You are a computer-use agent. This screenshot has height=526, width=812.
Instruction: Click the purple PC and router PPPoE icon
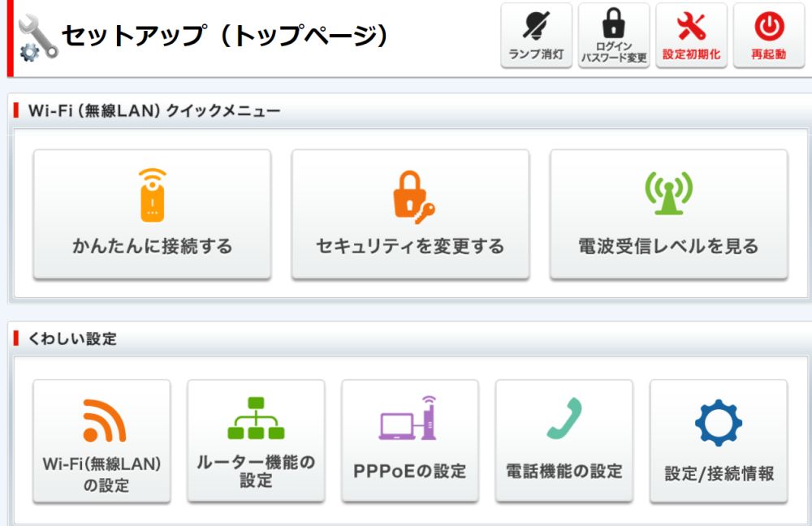pyautogui.click(x=408, y=418)
